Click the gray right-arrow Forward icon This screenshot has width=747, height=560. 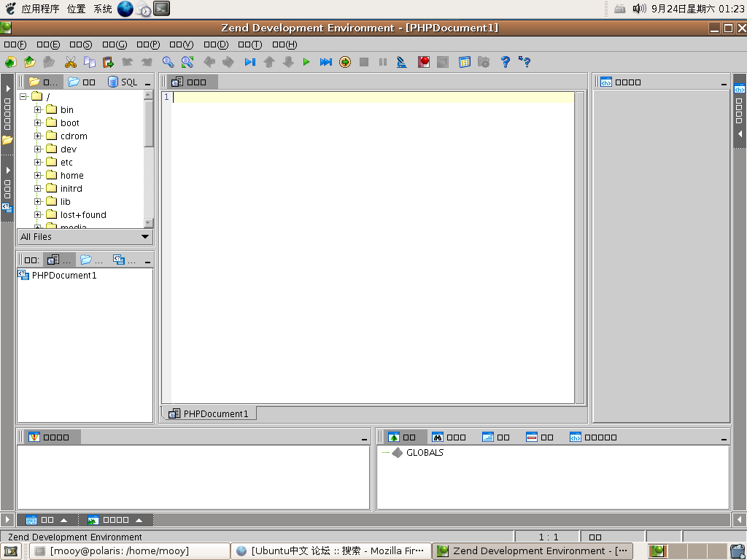click(x=228, y=62)
